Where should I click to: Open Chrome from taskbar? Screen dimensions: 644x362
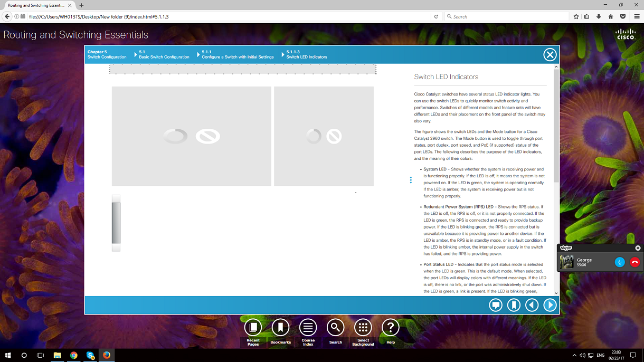[73, 355]
